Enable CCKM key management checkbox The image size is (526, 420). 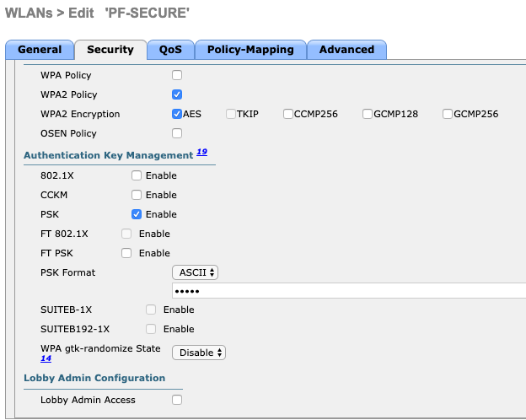(137, 195)
